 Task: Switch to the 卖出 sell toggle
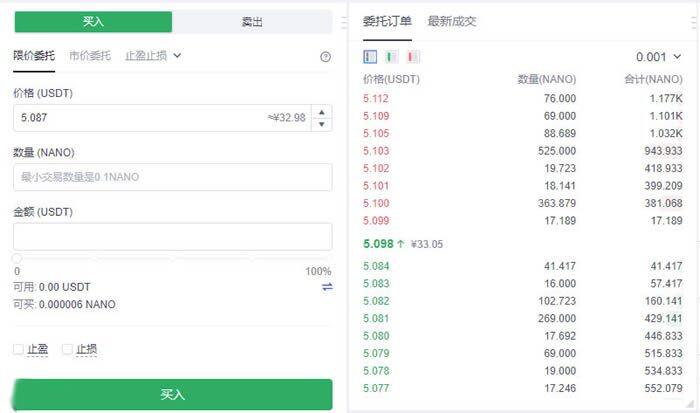pyautogui.click(x=252, y=22)
